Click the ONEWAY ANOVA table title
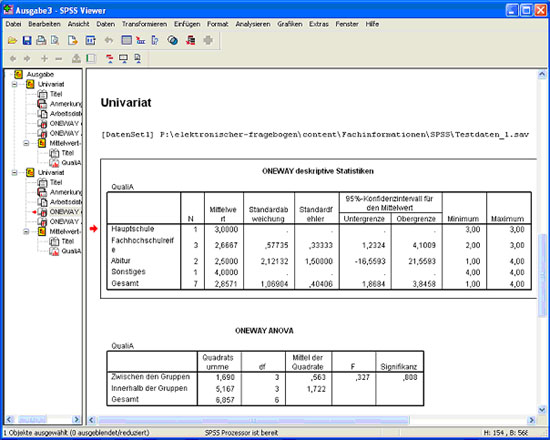This screenshot has height=440, width=550. [x=264, y=331]
